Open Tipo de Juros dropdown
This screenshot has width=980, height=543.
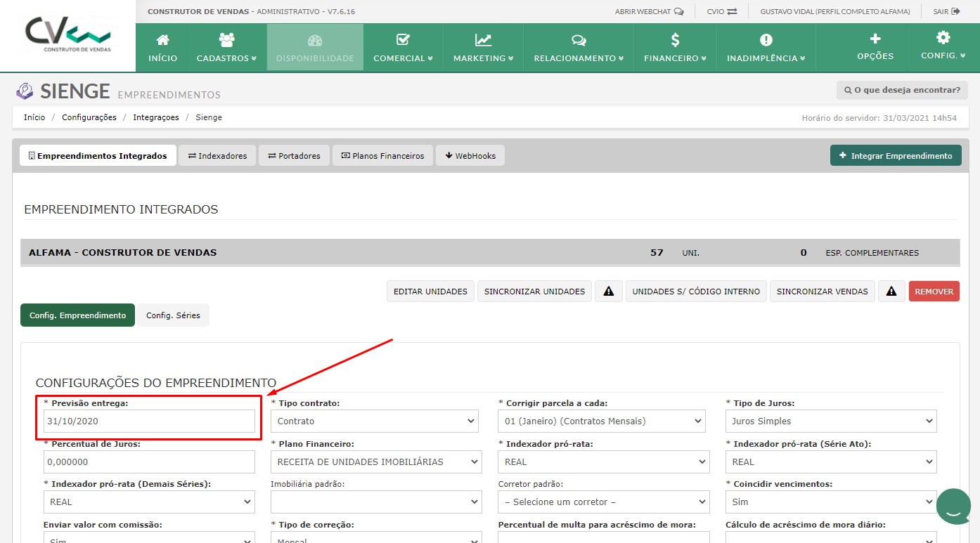pos(831,421)
